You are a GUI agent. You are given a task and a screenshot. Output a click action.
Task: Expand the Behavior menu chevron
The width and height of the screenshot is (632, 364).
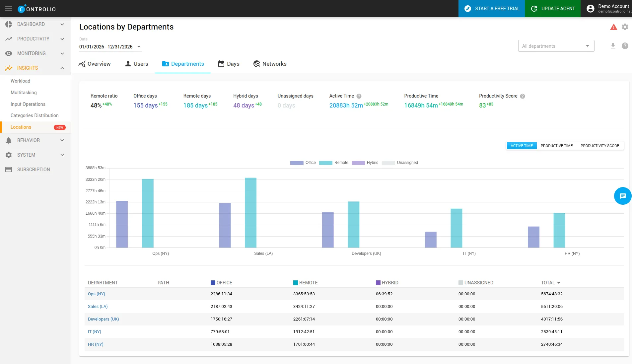[x=62, y=140]
